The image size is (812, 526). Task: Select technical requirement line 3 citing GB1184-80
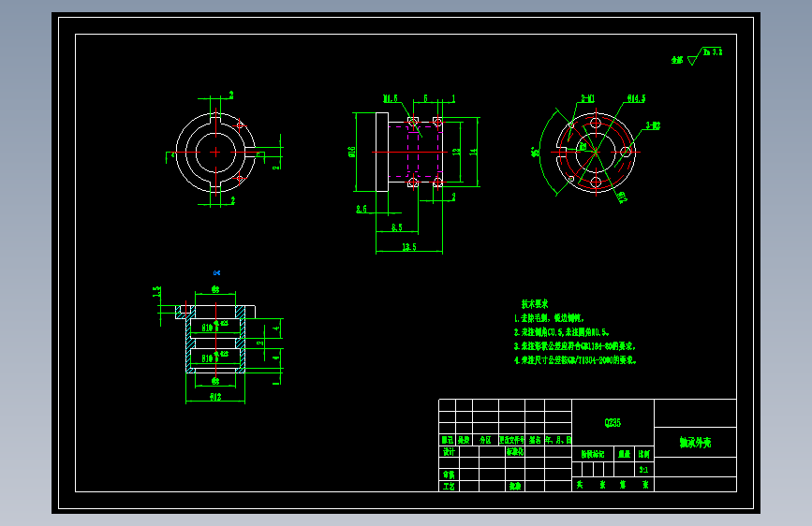[x=574, y=346]
